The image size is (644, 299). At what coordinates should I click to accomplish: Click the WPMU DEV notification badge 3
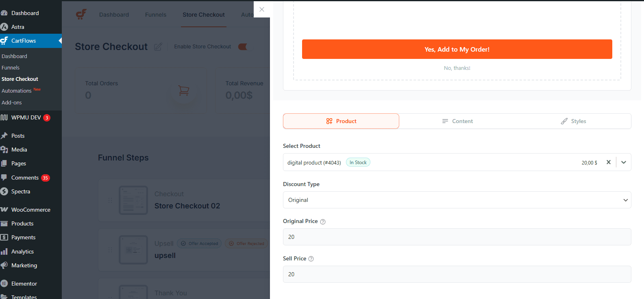47,118
